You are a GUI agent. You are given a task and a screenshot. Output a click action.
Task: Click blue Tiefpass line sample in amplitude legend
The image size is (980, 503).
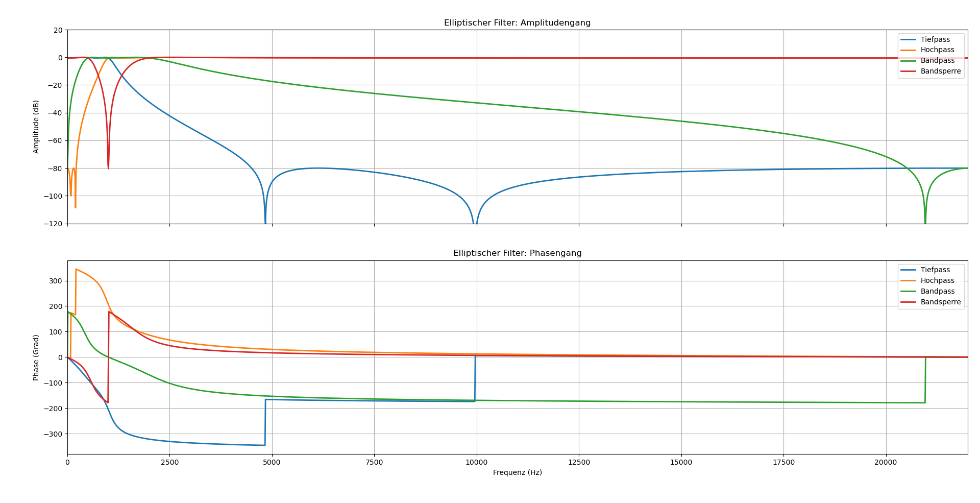pyautogui.click(x=909, y=40)
